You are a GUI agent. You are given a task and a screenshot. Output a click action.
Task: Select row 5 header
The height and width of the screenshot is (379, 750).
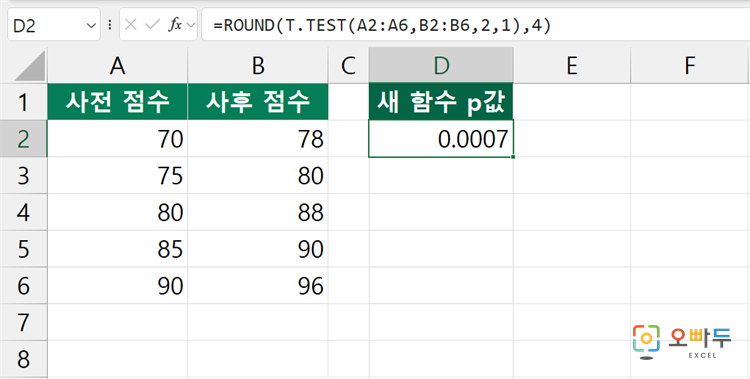[23, 249]
